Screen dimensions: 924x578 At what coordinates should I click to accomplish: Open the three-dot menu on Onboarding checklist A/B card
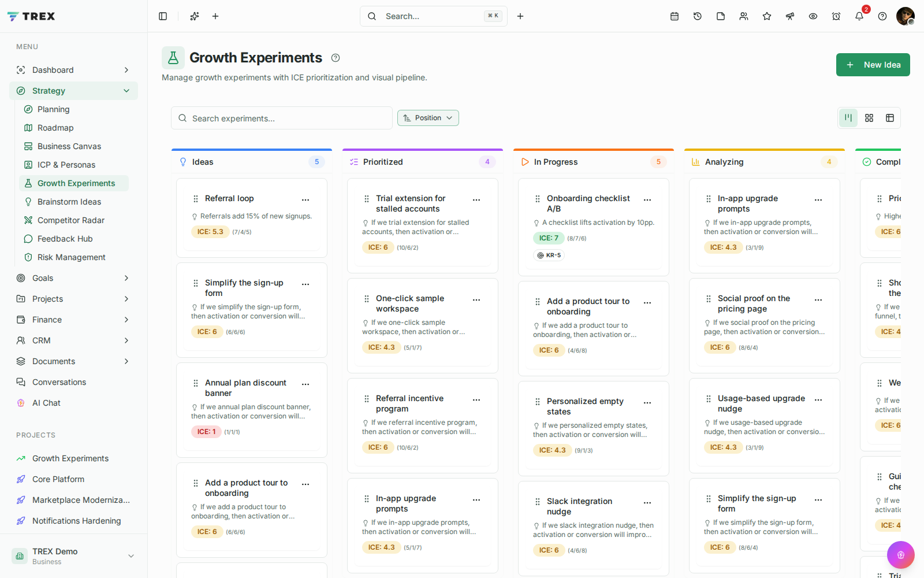(647, 199)
